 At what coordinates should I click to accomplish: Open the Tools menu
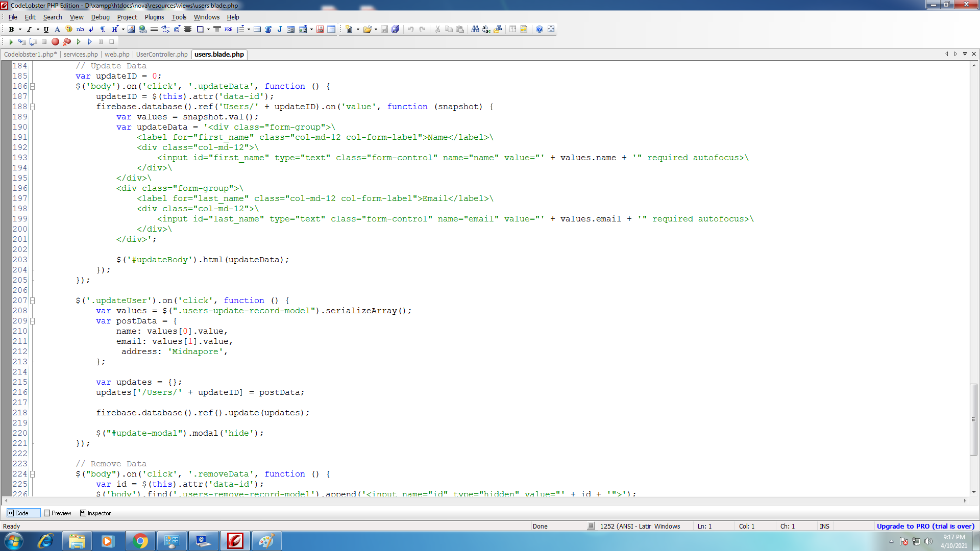point(179,17)
